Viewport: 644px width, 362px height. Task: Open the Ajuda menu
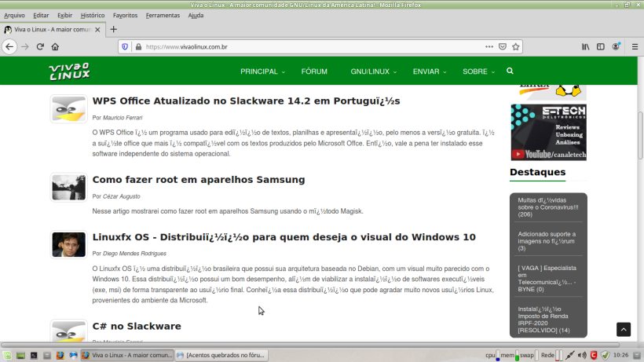pyautogui.click(x=196, y=15)
